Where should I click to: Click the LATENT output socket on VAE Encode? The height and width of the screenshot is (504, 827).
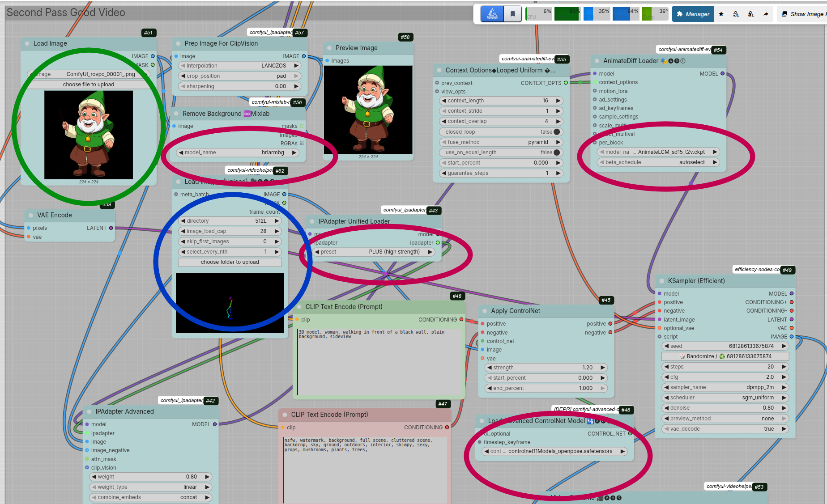point(111,228)
